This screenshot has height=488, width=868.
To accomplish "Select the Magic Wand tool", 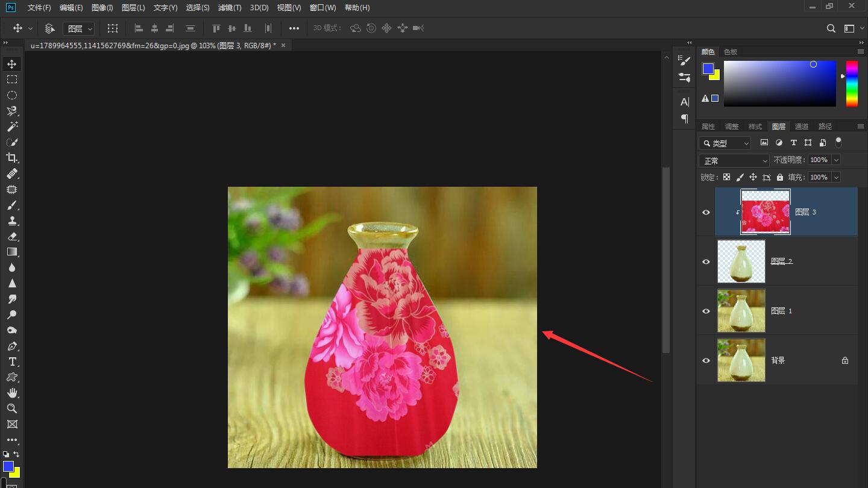I will (x=12, y=127).
